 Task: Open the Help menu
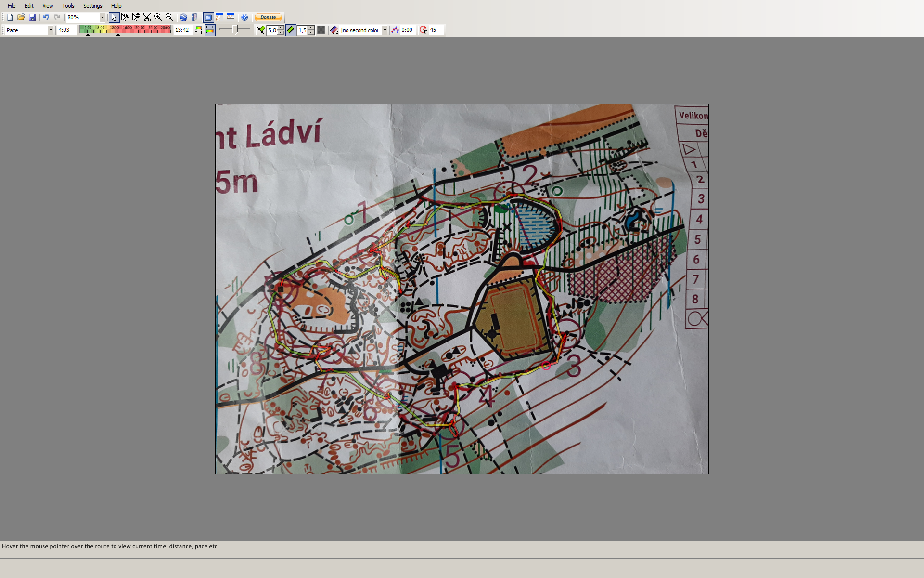[x=116, y=6]
